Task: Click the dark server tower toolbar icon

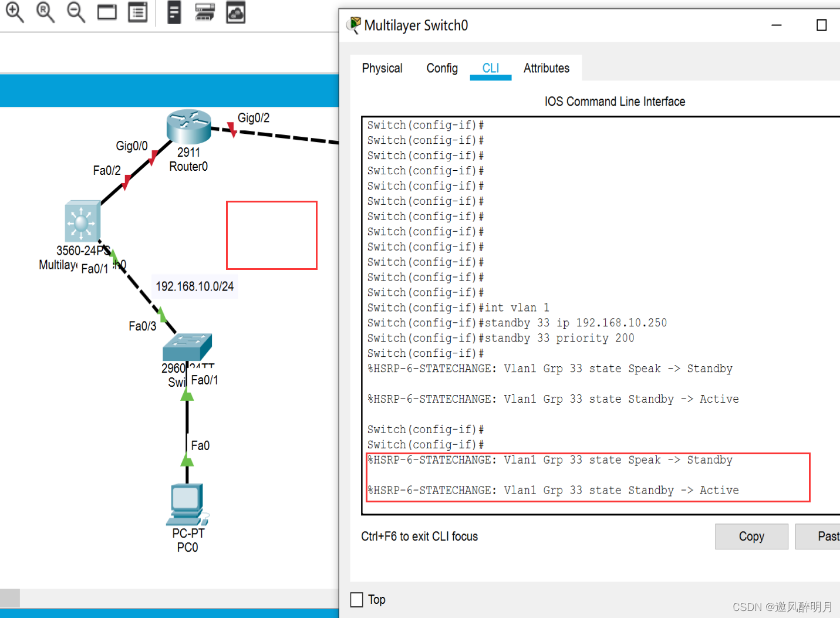Action: (174, 12)
